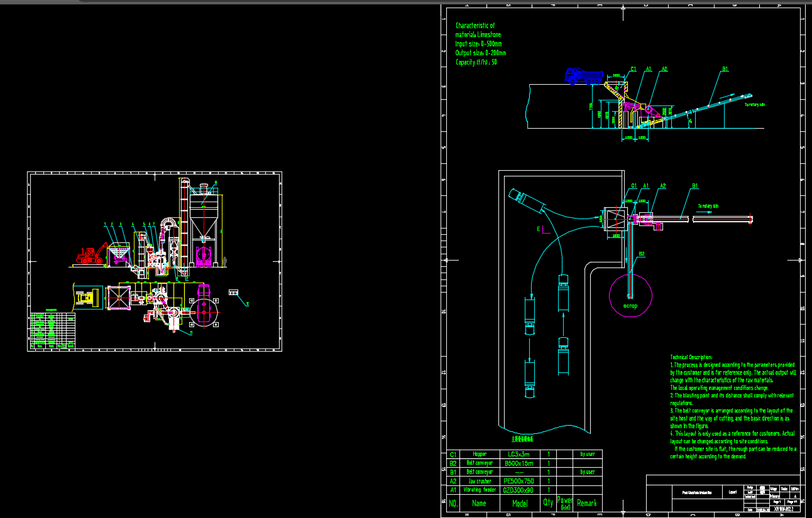Click the red wheel loader drawing

click(91, 254)
